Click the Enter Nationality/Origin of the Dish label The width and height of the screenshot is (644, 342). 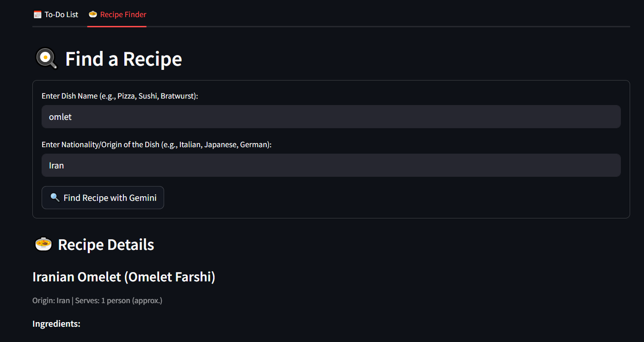(x=156, y=144)
